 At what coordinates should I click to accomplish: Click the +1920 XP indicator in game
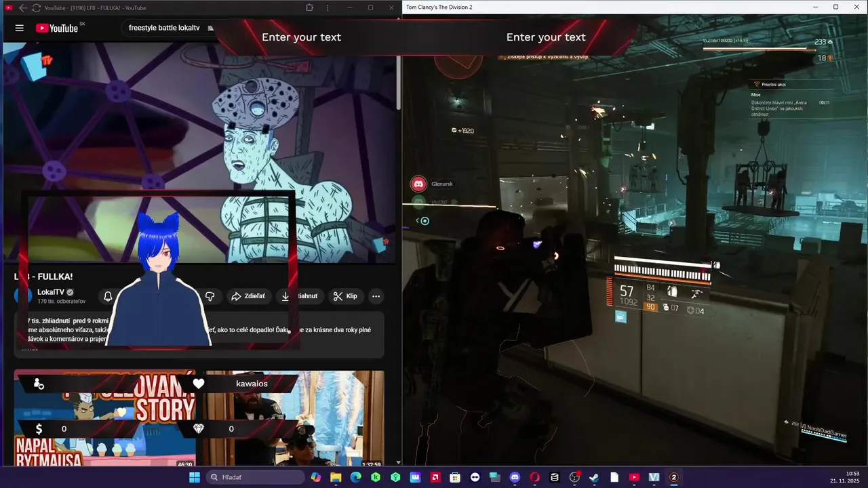pos(462,130)
